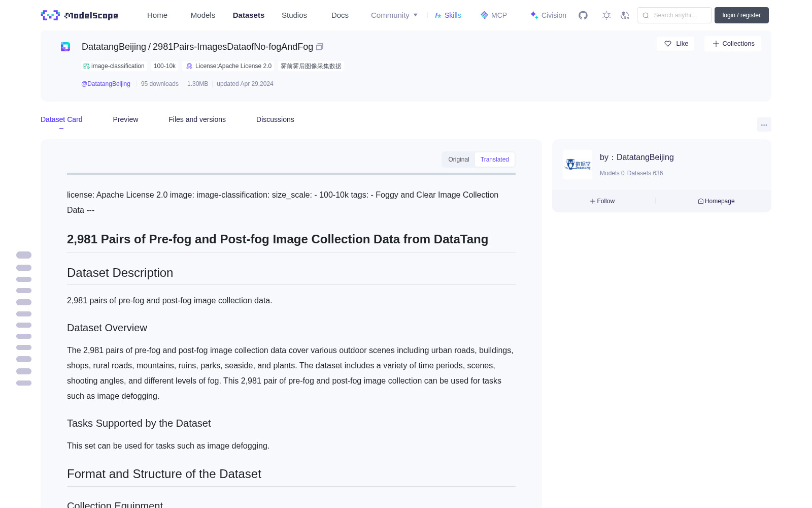Click the '1.30MB' size text
This screenshot has height=508, width=812.
pyautogui.click(x=197, y=84)
